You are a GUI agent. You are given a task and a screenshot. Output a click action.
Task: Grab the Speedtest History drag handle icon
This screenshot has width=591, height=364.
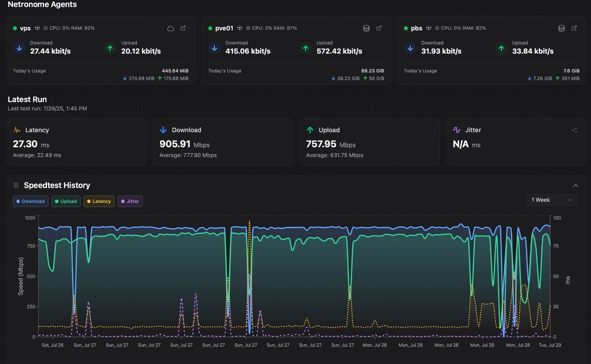[16, 185]
